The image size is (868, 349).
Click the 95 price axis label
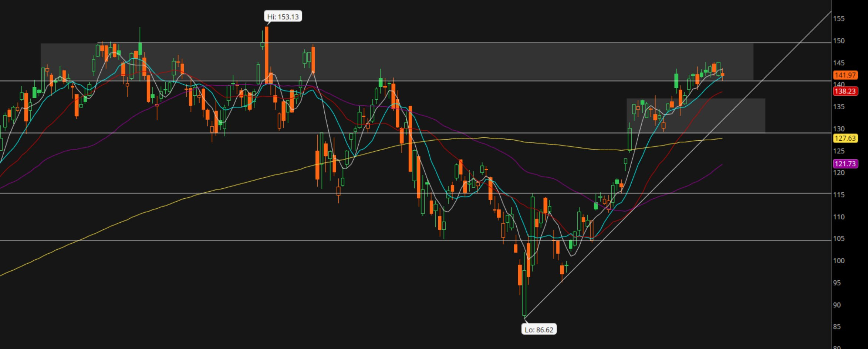pyautogui.click(x=837, y=283)
